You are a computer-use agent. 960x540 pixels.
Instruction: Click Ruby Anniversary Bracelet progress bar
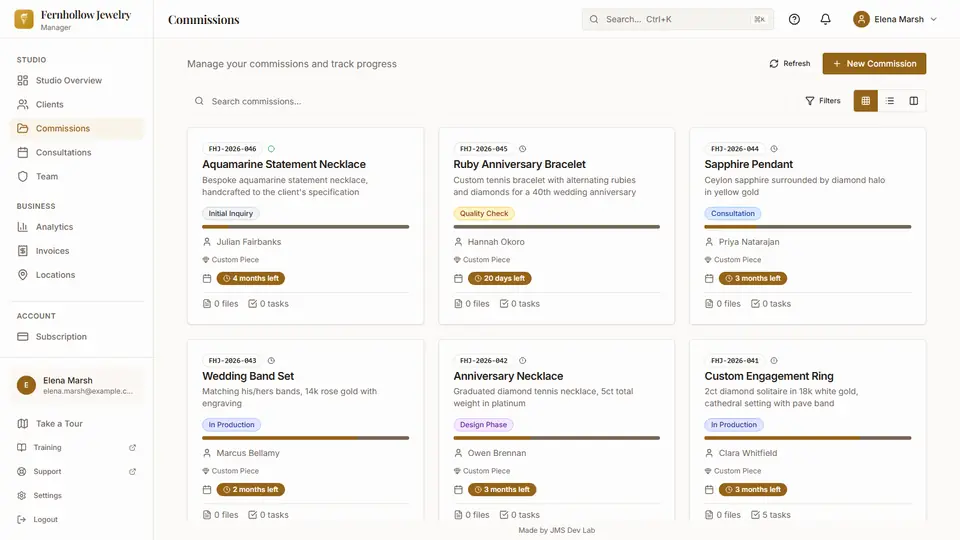pyautogui.click(x=557, y=227)
